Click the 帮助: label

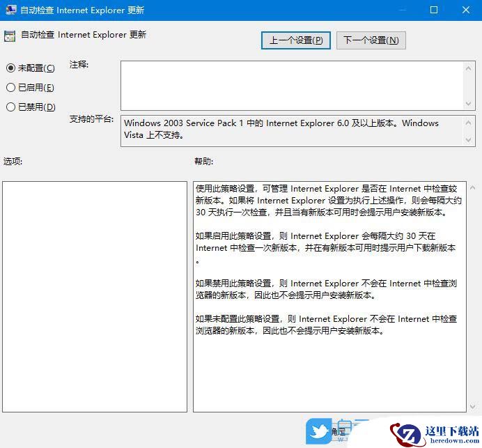[203, 161]
